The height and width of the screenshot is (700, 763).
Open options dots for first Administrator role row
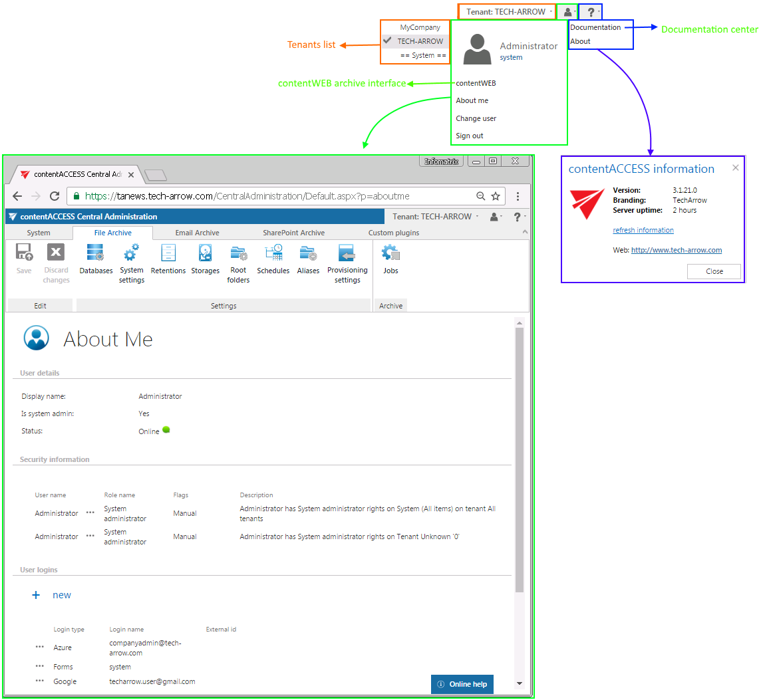coord(90,513)
